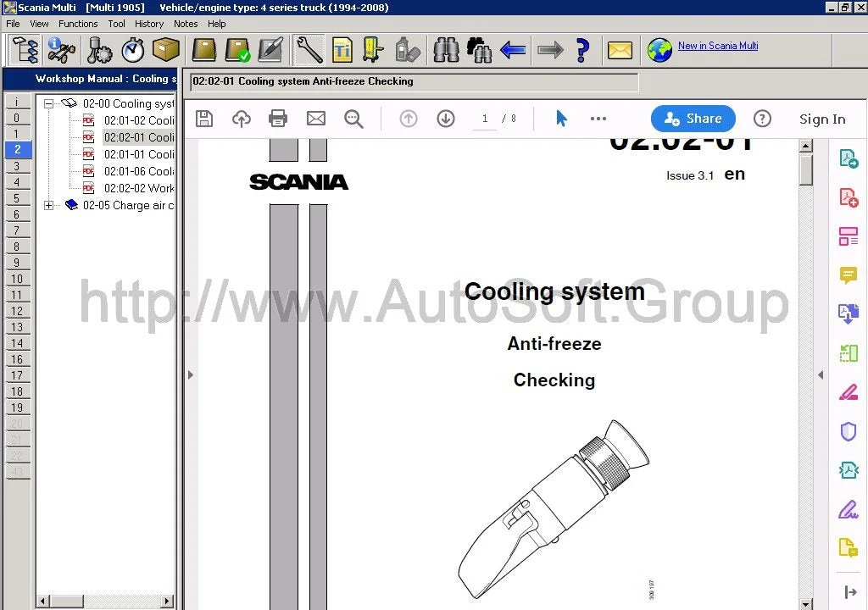
Task: Select the Workshop wrench tool icon
Action: (x=309, y=50)
